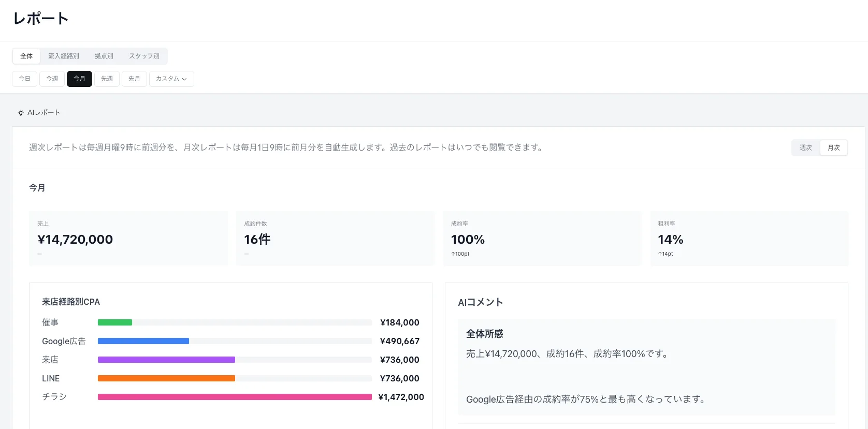Viewport: 868px width, 429px height.
Task: Open the 拠点別 tab
Action: (x=104, y=56)
